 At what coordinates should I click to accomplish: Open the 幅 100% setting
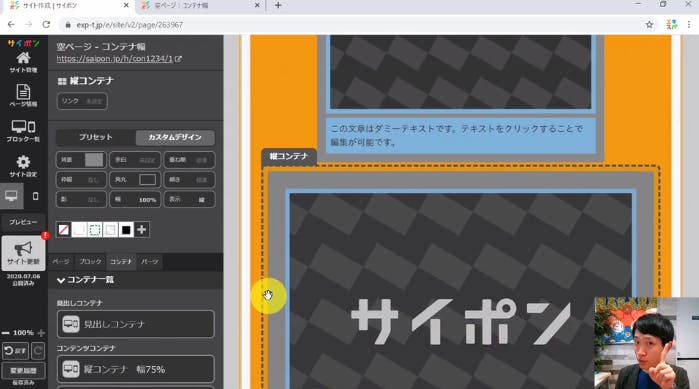[x=135, y=200]
